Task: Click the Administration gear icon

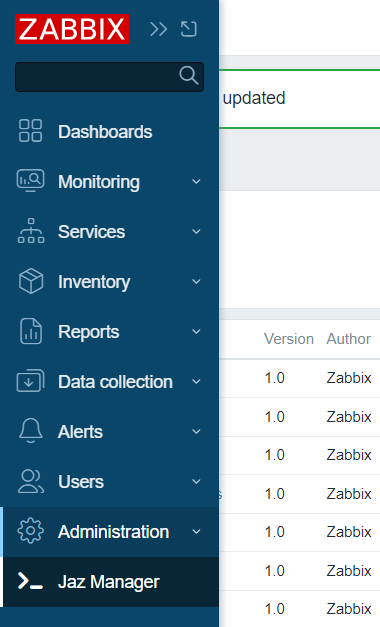Action: [x=30, y=531]
